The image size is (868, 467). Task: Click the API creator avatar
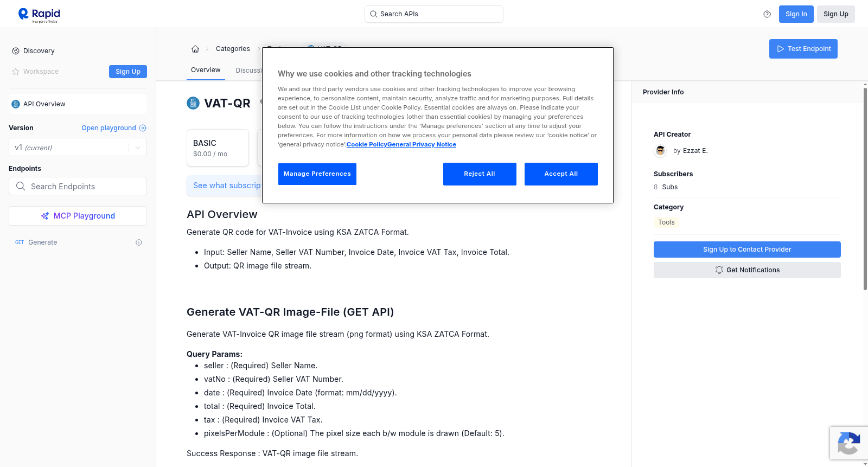point(660,151)
